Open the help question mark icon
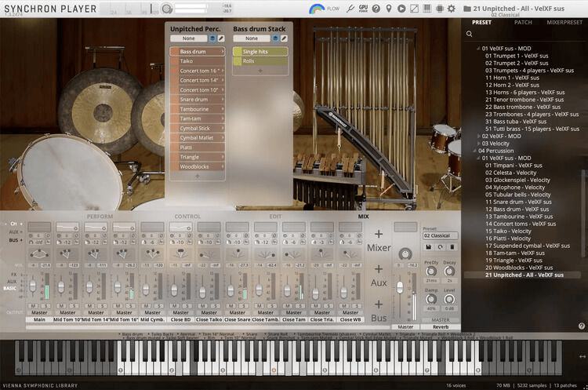The height and width of the screenshot is (390, 588). [x=376, y=9]
